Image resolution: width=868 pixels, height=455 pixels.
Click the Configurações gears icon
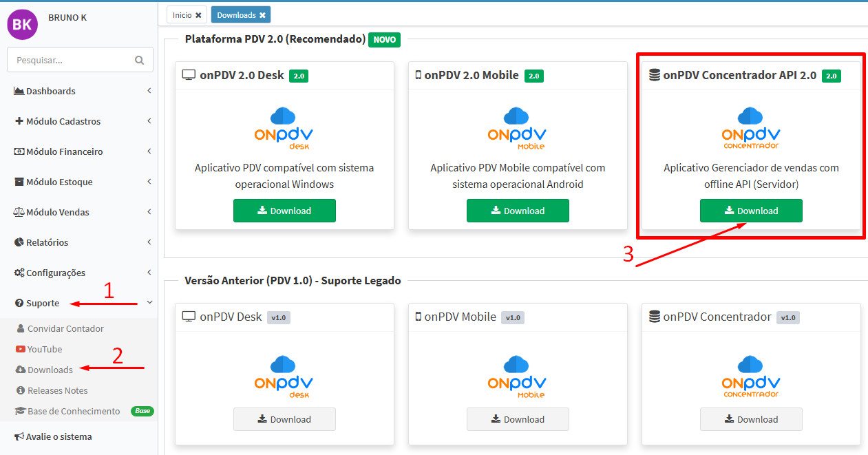tap(19, 273)
